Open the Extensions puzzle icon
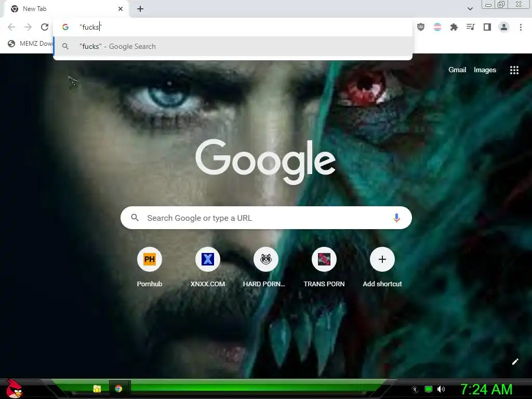Image resolution: width=532 pixels, height=399 pixels. pyautogui.click(x=454, y=27)
